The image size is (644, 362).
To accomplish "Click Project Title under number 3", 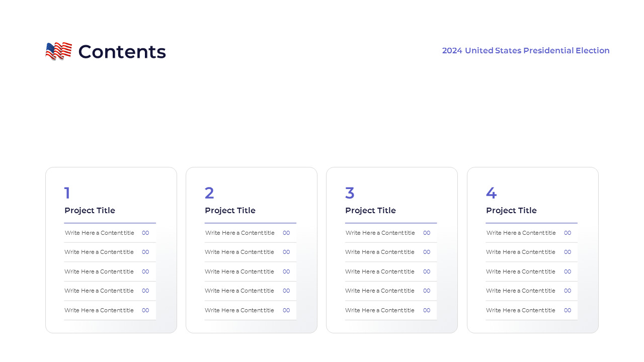I will click(370, 211).
